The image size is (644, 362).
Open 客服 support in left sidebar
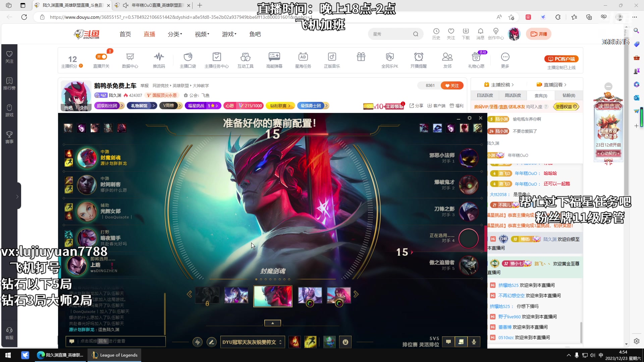click(9, 333)
